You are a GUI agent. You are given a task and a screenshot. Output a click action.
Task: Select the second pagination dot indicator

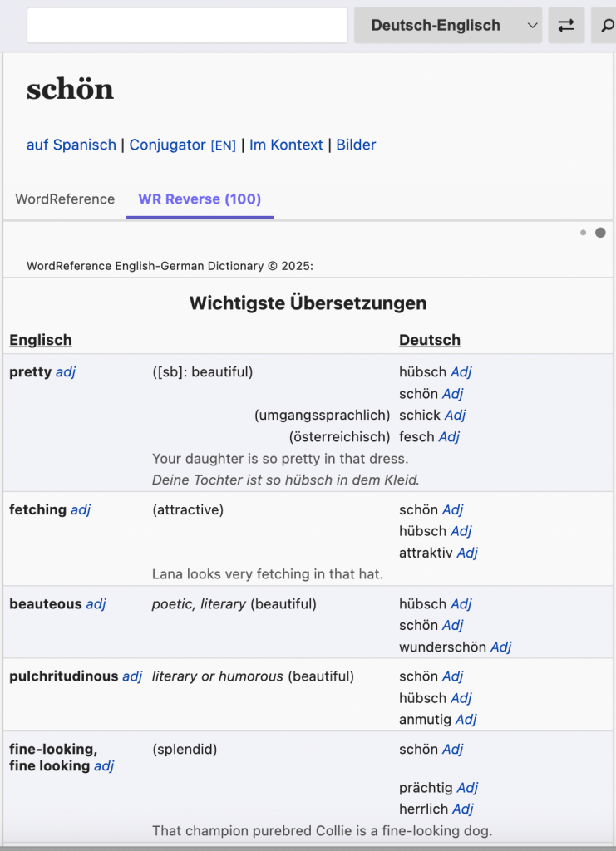coord(600,233)
